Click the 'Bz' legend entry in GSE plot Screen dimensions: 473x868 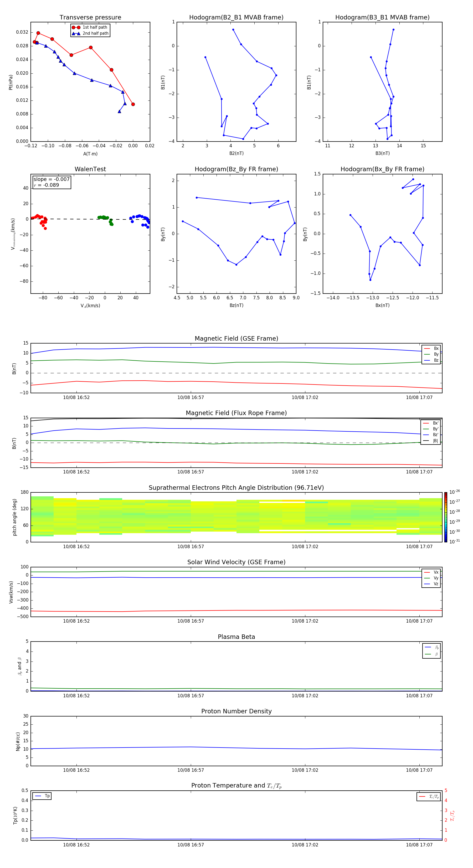click(x=431, y=360)
